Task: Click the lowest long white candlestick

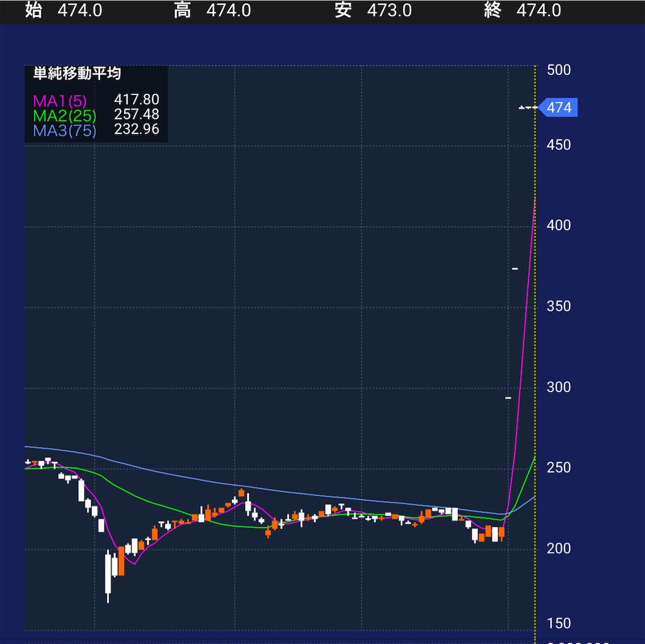Action: pyautogui.click(x=108, y=575)
